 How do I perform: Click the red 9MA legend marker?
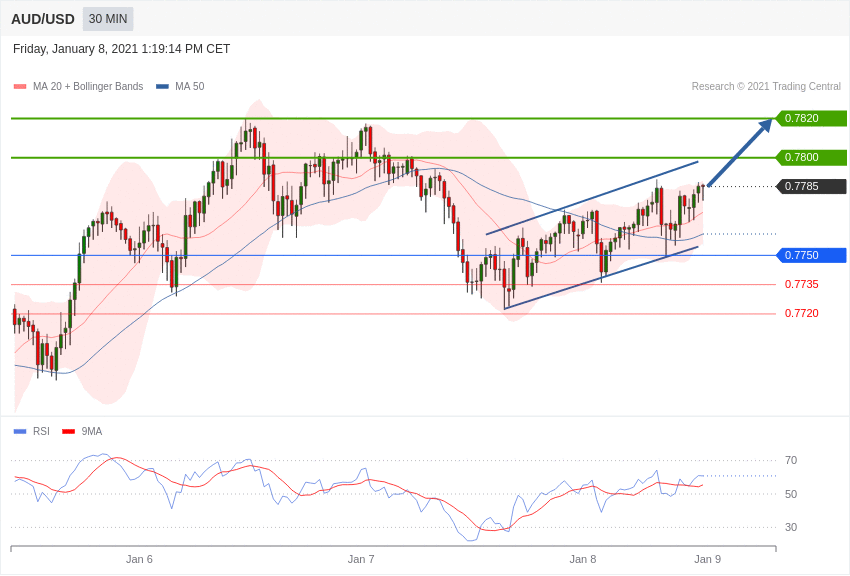tap(68, 432)
